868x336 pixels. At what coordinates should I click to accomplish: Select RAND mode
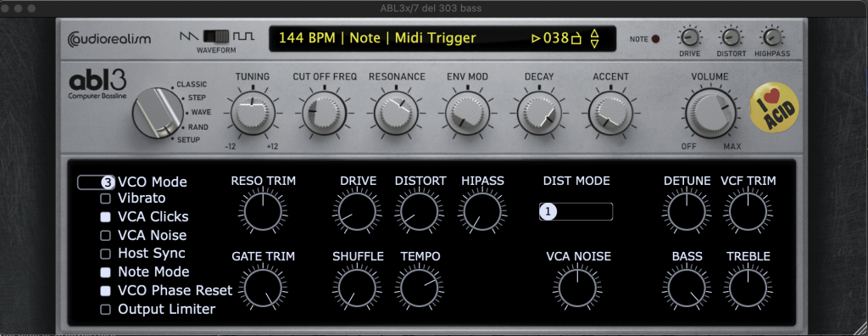198,127
